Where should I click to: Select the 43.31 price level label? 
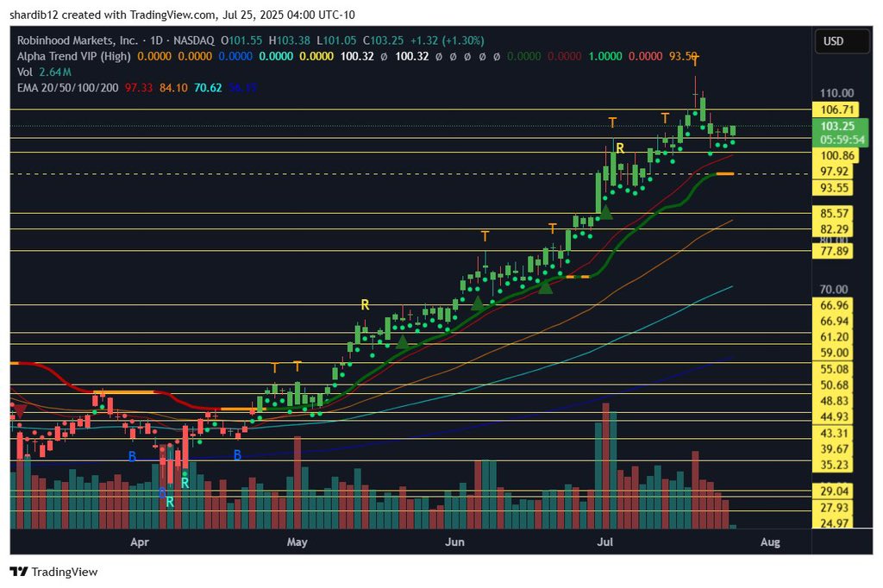[x=834, y=434]
